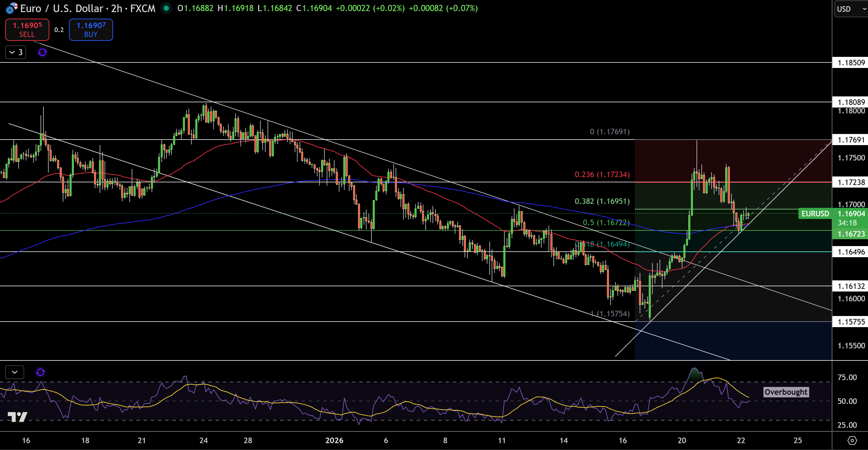Image resolution: width=868 pixels, height=450 pixels.
Task: Expand the RSI pane legend chevron
Action: click(15, 372)
